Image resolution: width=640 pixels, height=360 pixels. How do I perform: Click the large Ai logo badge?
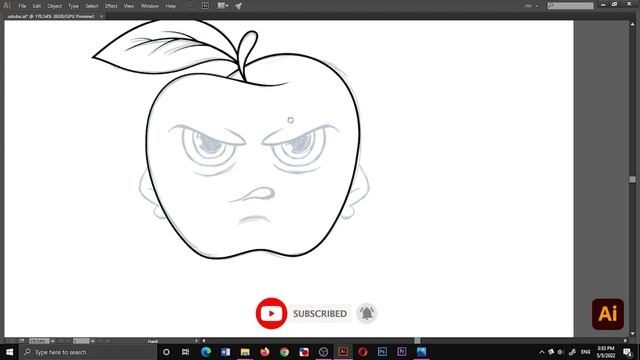[x=608, y=314]
